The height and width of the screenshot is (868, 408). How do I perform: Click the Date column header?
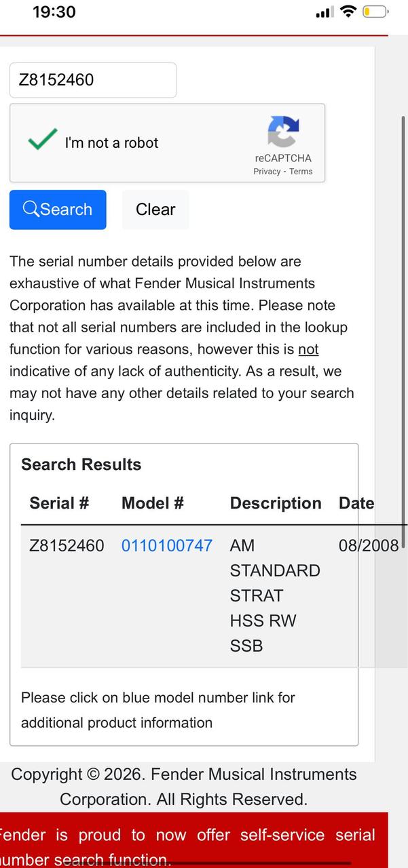pos(356,503)
